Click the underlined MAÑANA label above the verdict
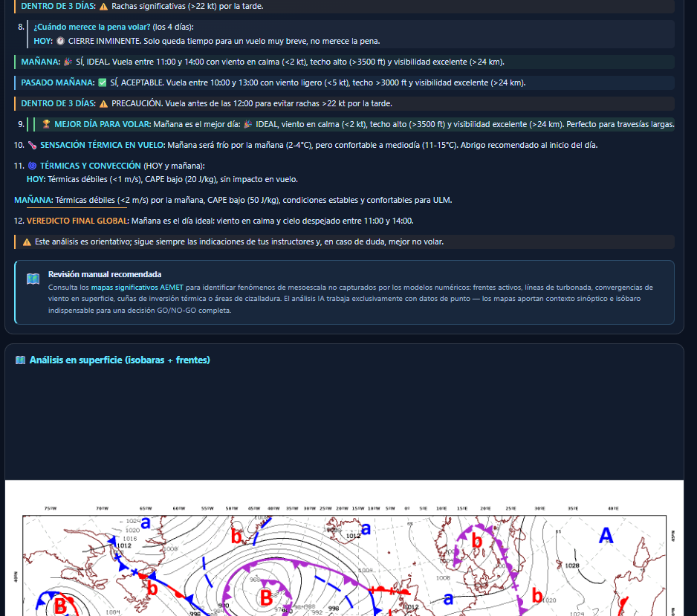Image resolution: width=697 pixels, height=616 pixels. click(x=33, y=200)
